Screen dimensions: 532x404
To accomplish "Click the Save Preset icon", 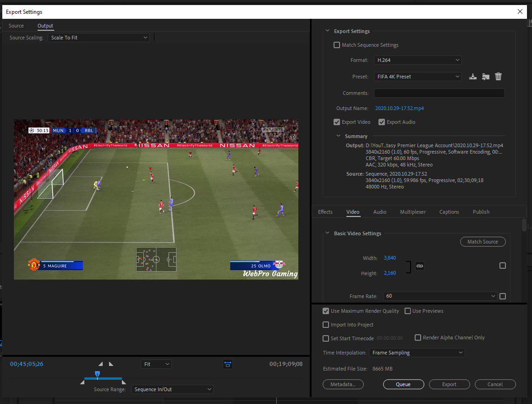I will [473, 77].
